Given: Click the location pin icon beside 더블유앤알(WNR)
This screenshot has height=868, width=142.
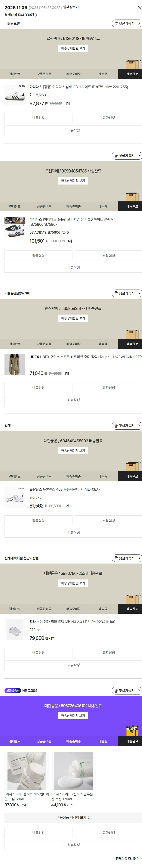Looking at the screenshot, I should [116, 293].
